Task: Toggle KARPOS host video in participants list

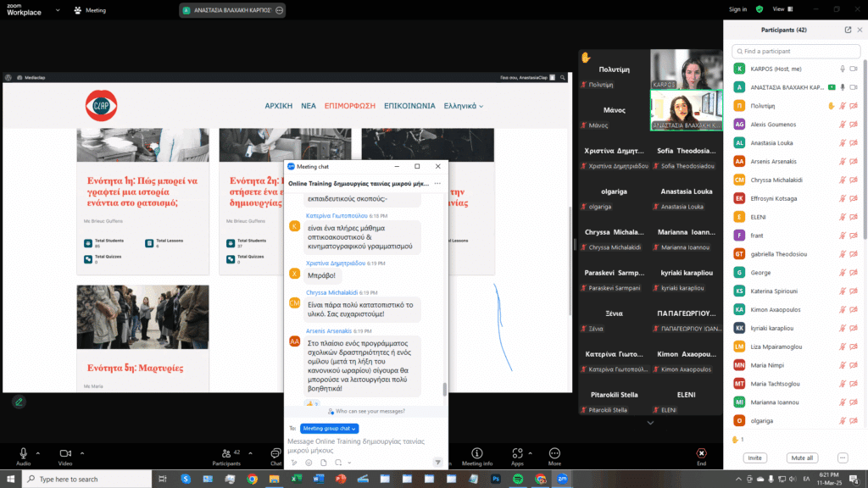Action: pos(854,69)
